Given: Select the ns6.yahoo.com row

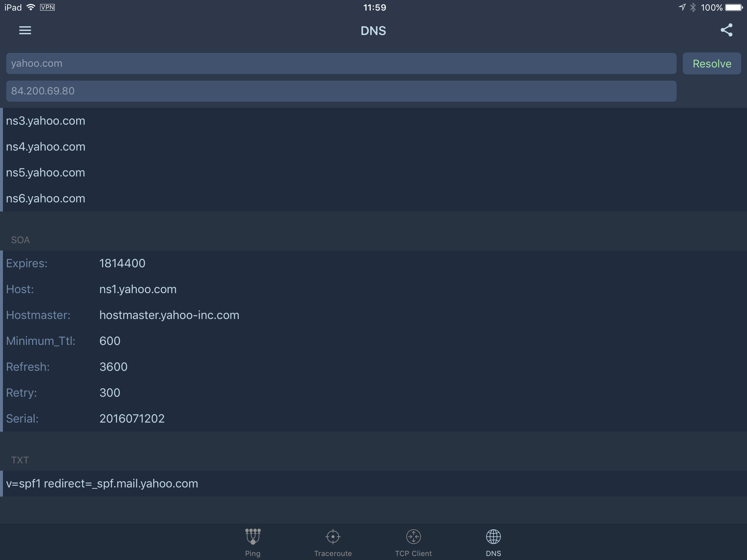Looking at the screenshot, I should [373, 198].
